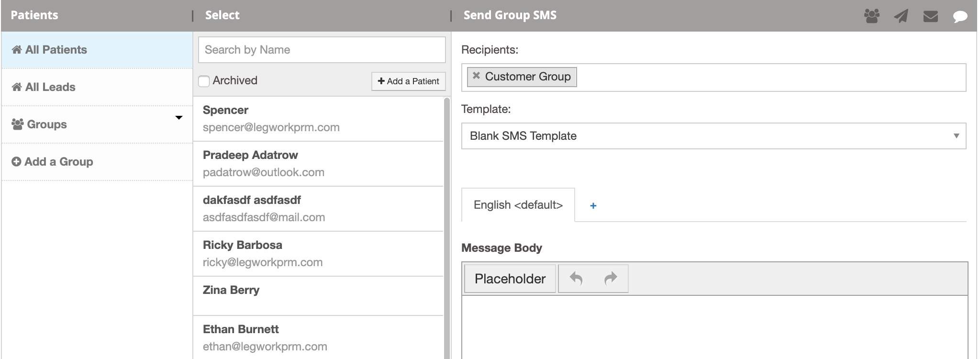
Task: Toggle the Archived checkbox
Action: click(204, 81)
